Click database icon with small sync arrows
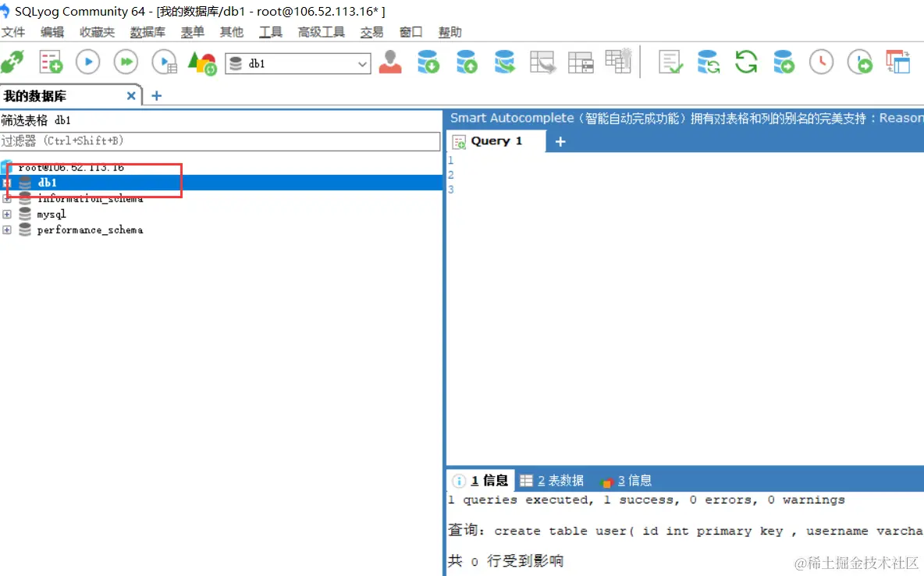 (x=709, y=62)
